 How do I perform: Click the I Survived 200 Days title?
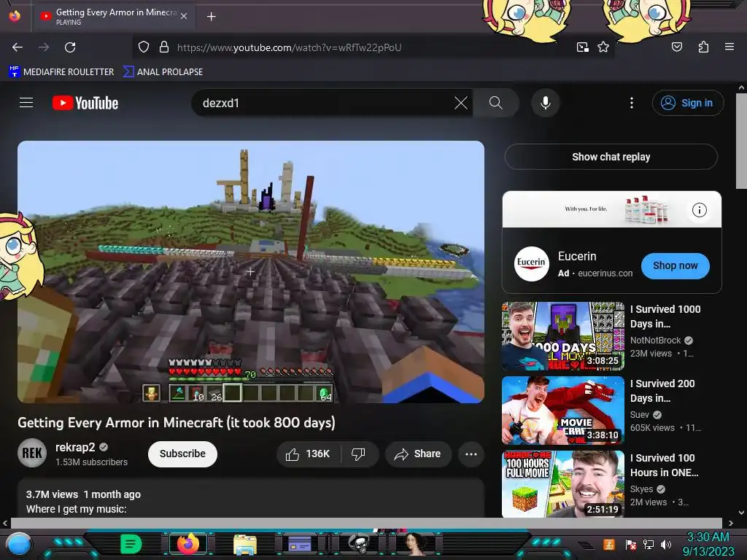tap(662, 391)
